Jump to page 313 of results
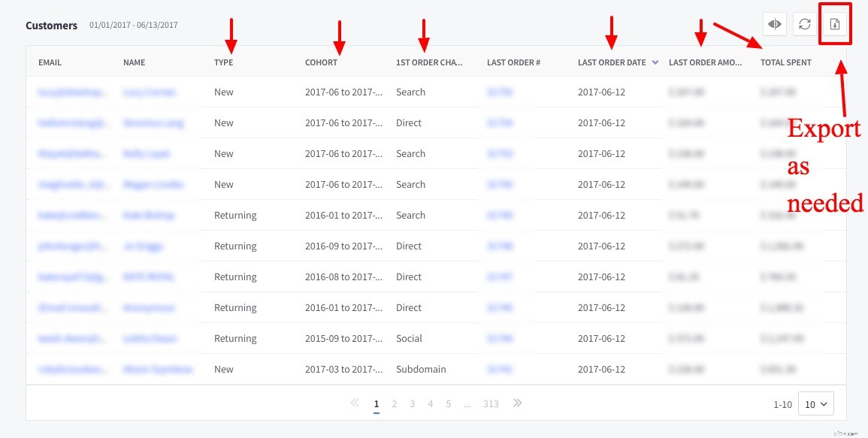This screenshot has width=868, height=438. click(491, 404)
